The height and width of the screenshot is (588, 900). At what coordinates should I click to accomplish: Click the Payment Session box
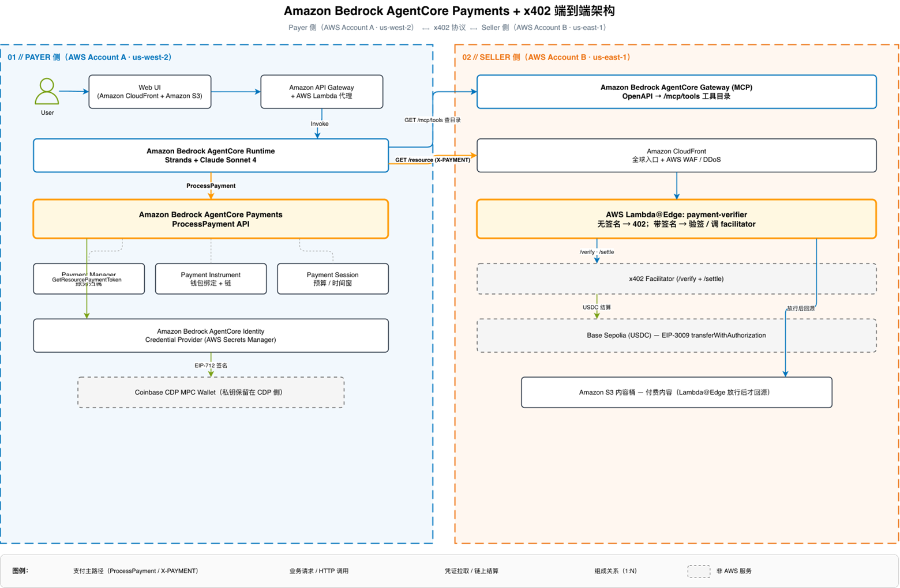(333, 279)
